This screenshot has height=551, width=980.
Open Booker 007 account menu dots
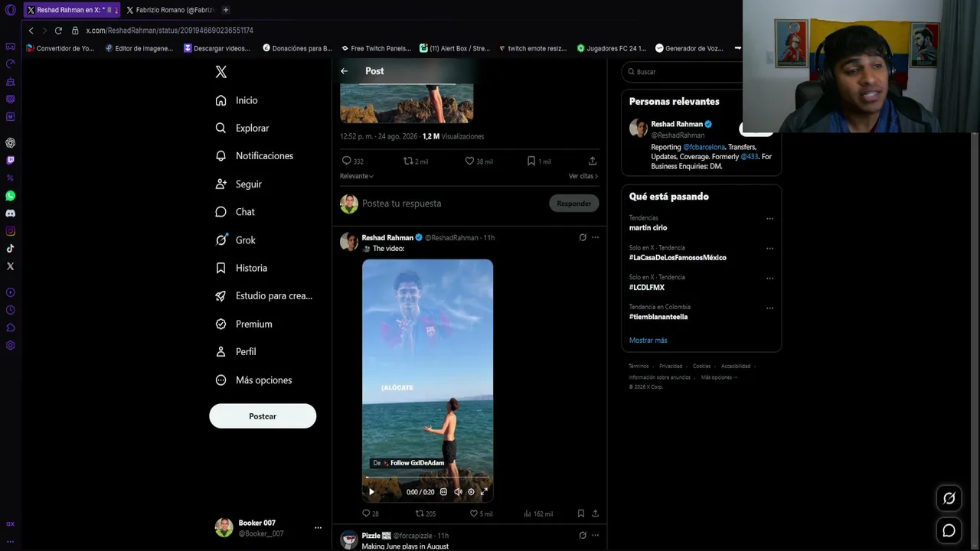click(318, 528)
